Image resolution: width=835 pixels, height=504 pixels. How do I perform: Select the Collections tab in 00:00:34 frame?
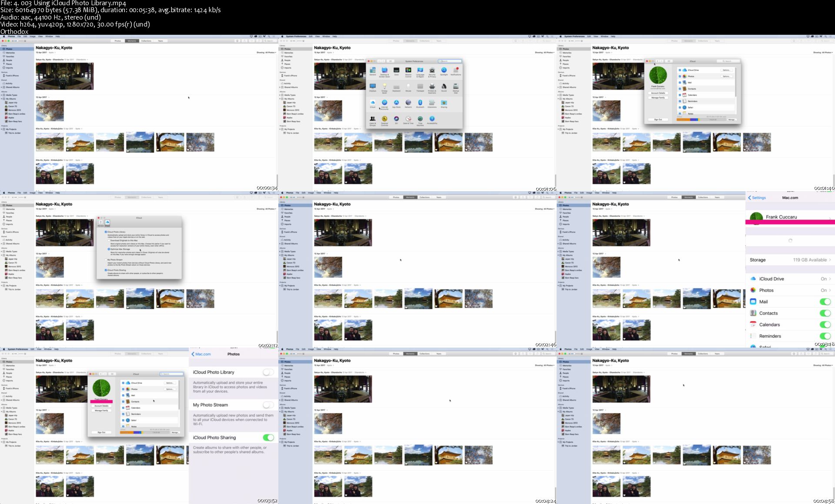pos(146,41)
